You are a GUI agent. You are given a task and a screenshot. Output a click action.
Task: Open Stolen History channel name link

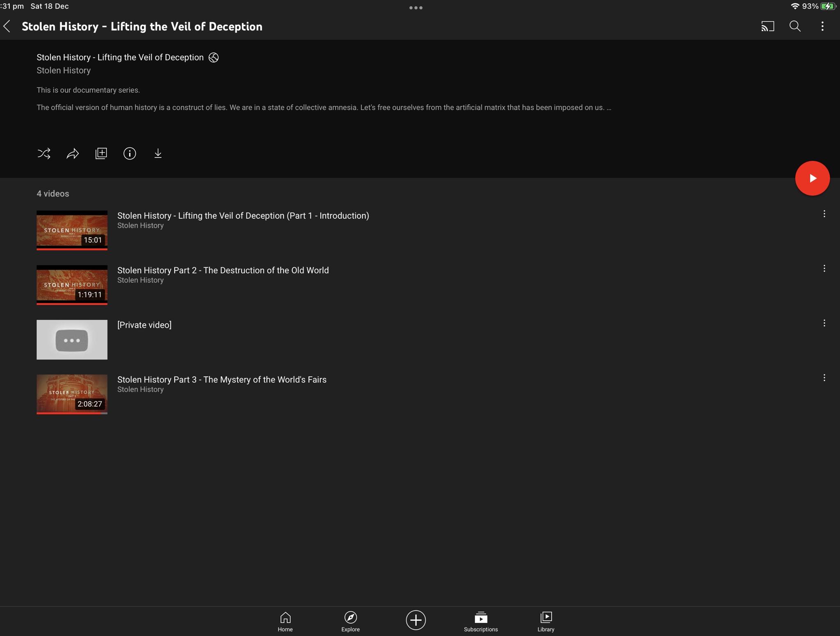pyautogui.click(x=64, y=71)
